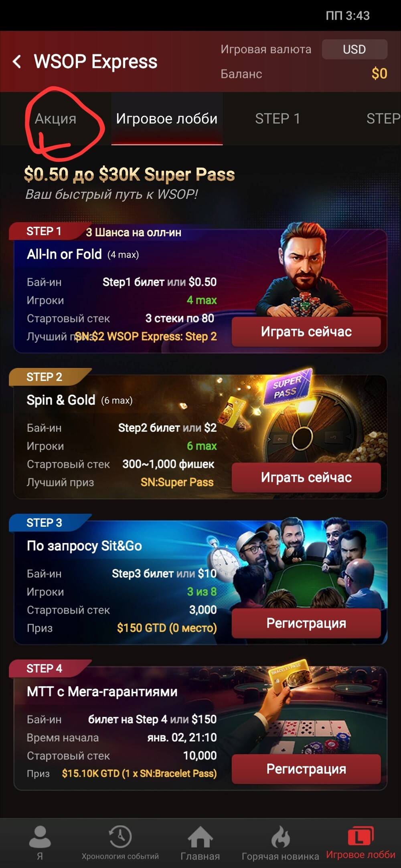The height and width of the screenshot is (868, 401).
Task: Play Spin & Gold now
Action: pyautogui.click(x=306, y=477)
